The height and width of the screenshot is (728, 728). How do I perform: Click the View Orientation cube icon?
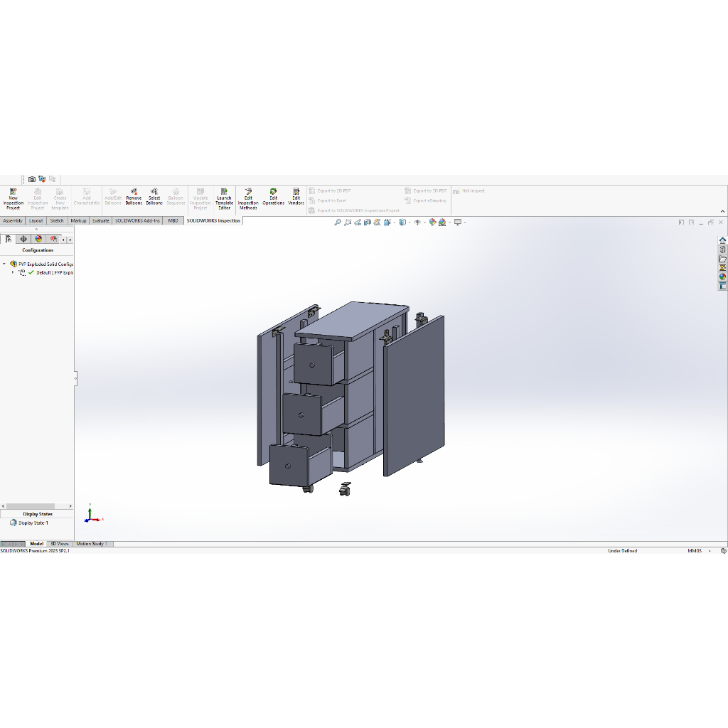coord(387,223)
